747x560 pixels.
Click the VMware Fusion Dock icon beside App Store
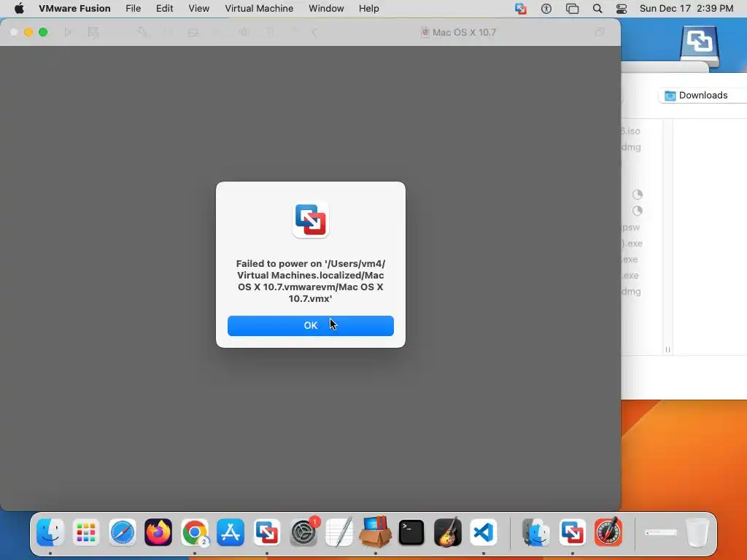[x=267, y=532]
